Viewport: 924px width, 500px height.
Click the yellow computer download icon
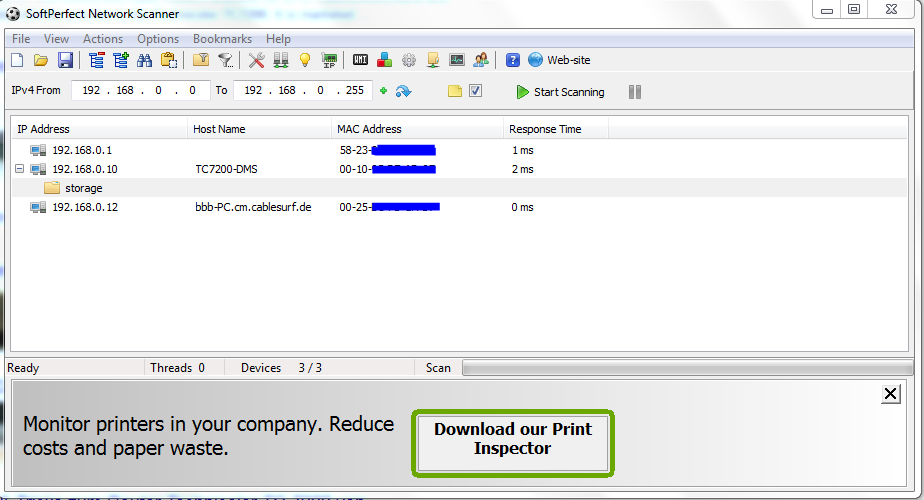433,60
